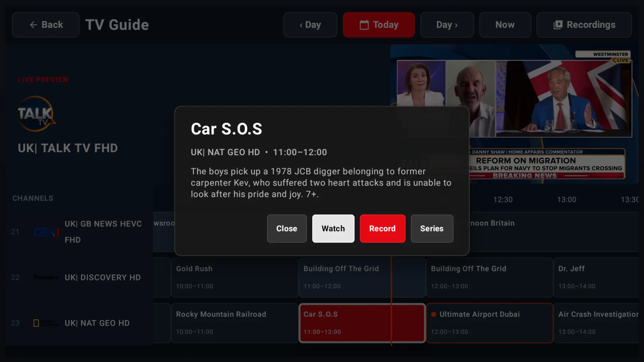Click channel number 21
644x362 pixels.
click(15, 232)
